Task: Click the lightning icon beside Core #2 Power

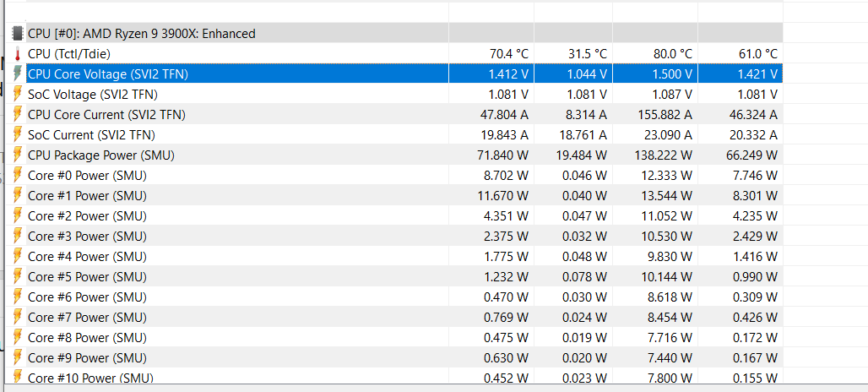Action: click(18, 216)
